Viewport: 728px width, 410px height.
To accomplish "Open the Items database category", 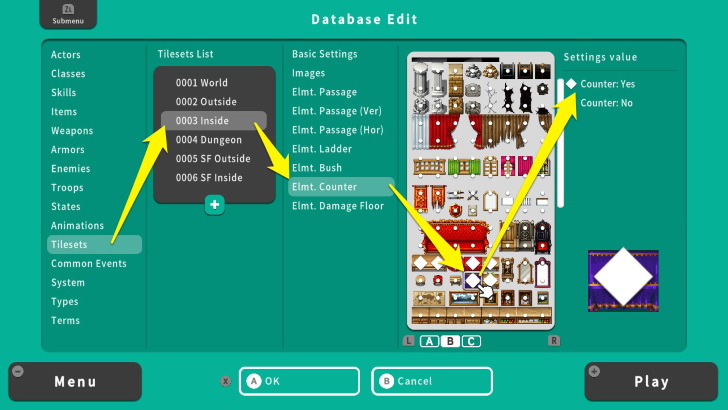I will click(x=64, y=112).
